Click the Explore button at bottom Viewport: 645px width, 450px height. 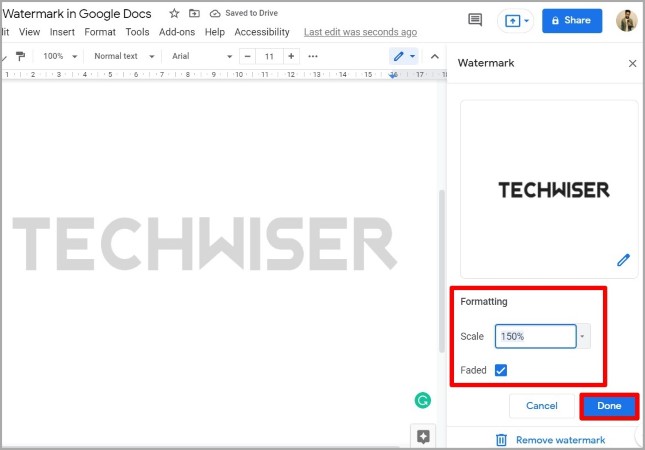(423, 436)
